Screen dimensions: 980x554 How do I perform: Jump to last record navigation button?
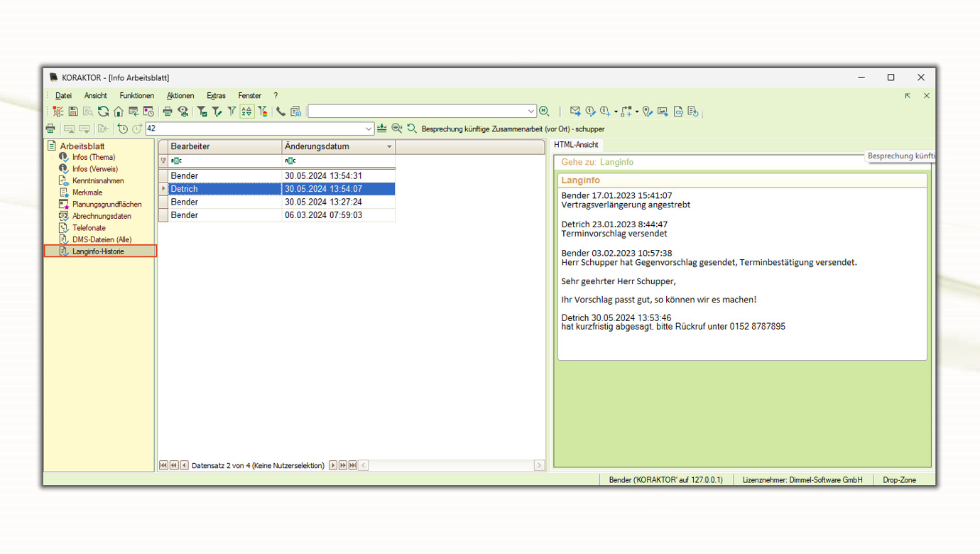pyautogui.click(x=353, y=466)
